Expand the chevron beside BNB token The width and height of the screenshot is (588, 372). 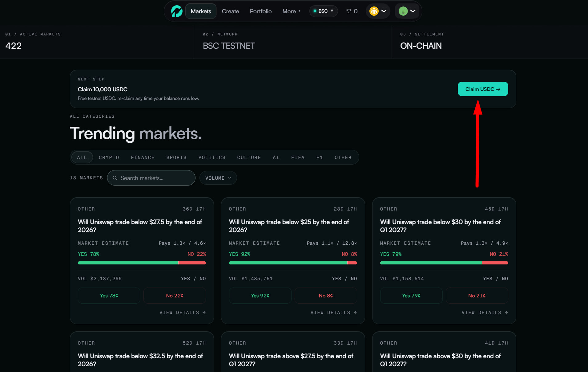[x=384, y=11]
